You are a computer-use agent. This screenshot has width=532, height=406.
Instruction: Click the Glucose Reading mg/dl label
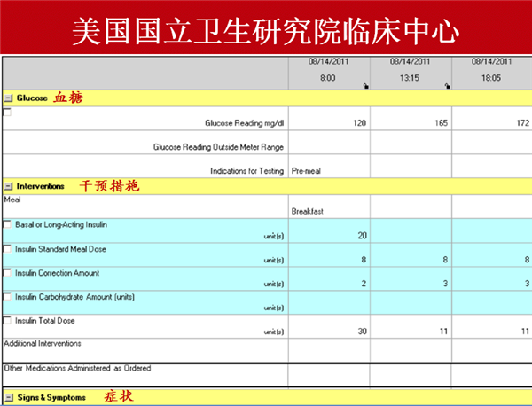[245, 123]
